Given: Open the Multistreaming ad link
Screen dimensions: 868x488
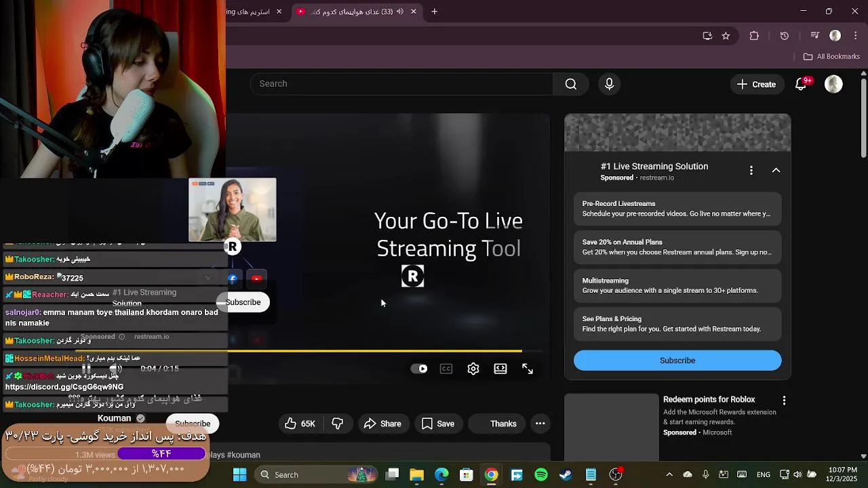Looking at the screenshot, I should [x=677, y=285].
